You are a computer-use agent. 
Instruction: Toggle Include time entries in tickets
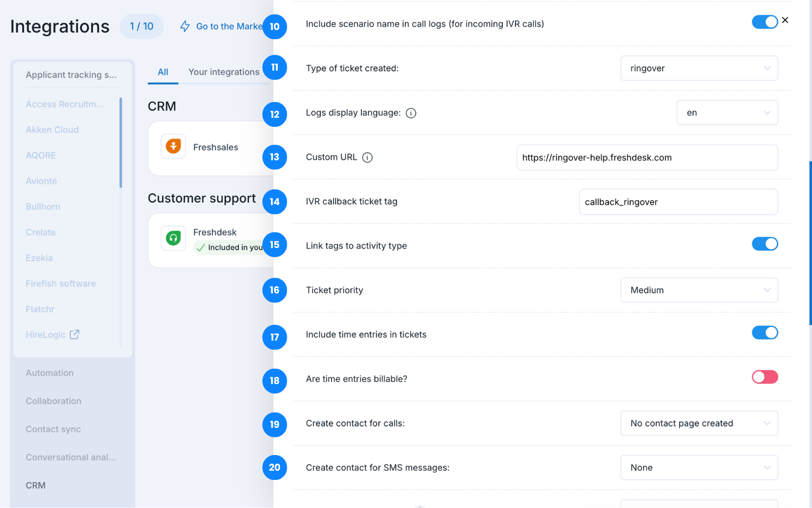tap(764, 332)
